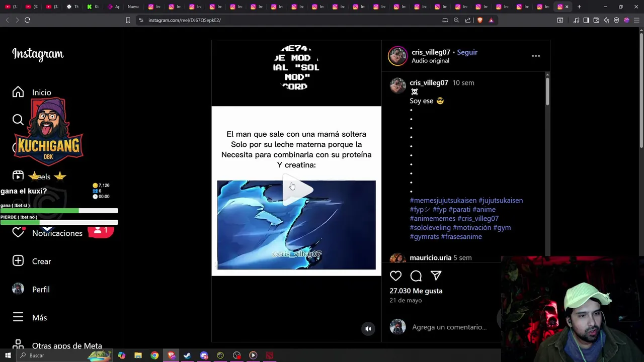Expand the Más hamburger menu
Image resolution: width=644 pixels, height=362 pixels.
18,317
